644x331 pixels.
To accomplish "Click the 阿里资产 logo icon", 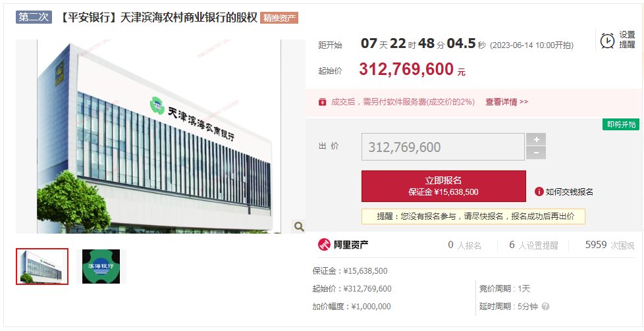I will [x=324, y=244].
